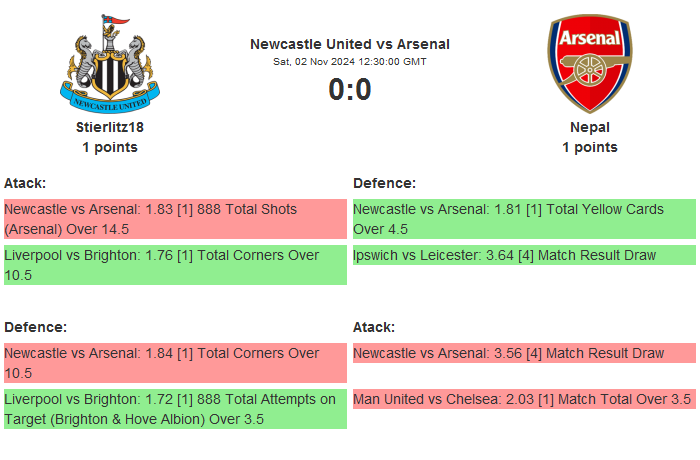This screenshot has width=700, height=460.
Task: Click the points total under Nepal
Action: [x=590, y=147]
